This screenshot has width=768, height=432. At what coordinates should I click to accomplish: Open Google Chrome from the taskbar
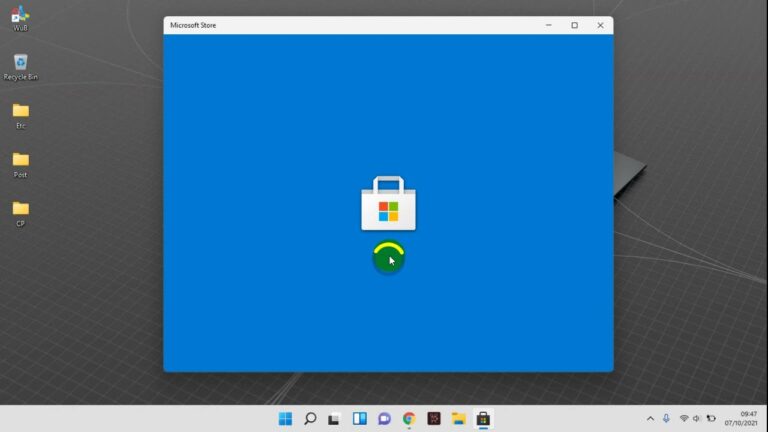pyautogui.click(x=409, y=419)
